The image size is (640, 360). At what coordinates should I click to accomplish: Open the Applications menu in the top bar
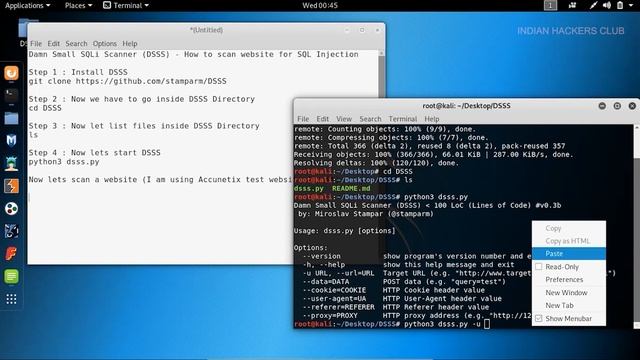pyautogui.click(x=27, y=5)
